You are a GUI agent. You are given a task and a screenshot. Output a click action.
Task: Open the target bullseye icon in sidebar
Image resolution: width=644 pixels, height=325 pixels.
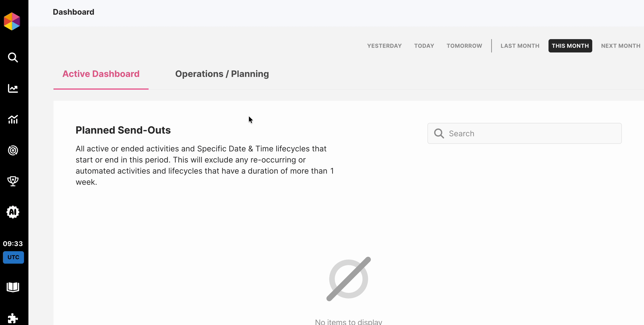(x=13, y=150)
